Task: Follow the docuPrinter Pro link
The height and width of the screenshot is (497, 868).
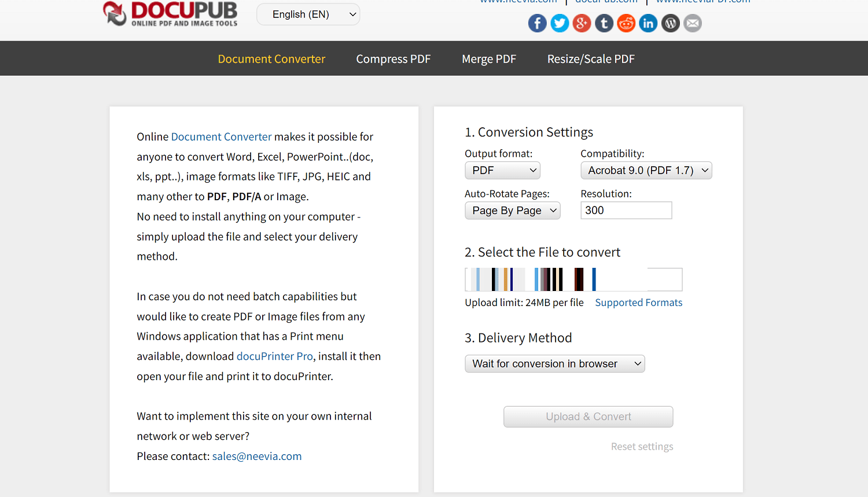Action: (x=275, y=356)
